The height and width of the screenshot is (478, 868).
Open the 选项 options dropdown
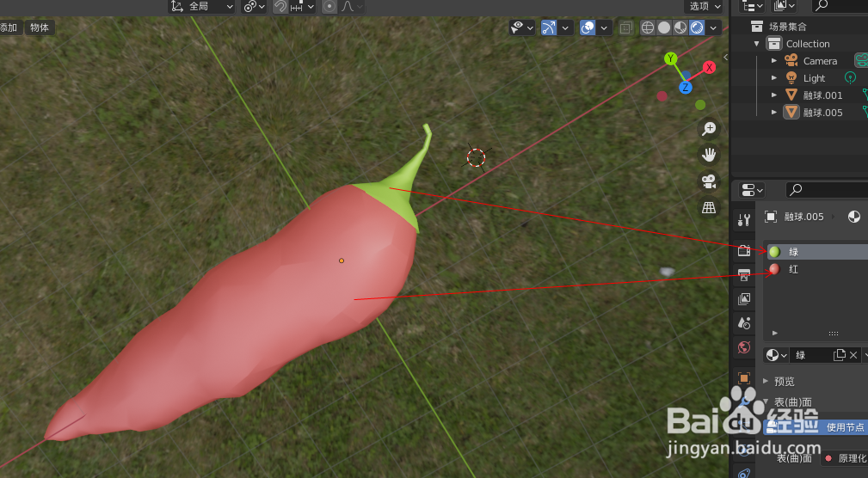tap(705, 6)
